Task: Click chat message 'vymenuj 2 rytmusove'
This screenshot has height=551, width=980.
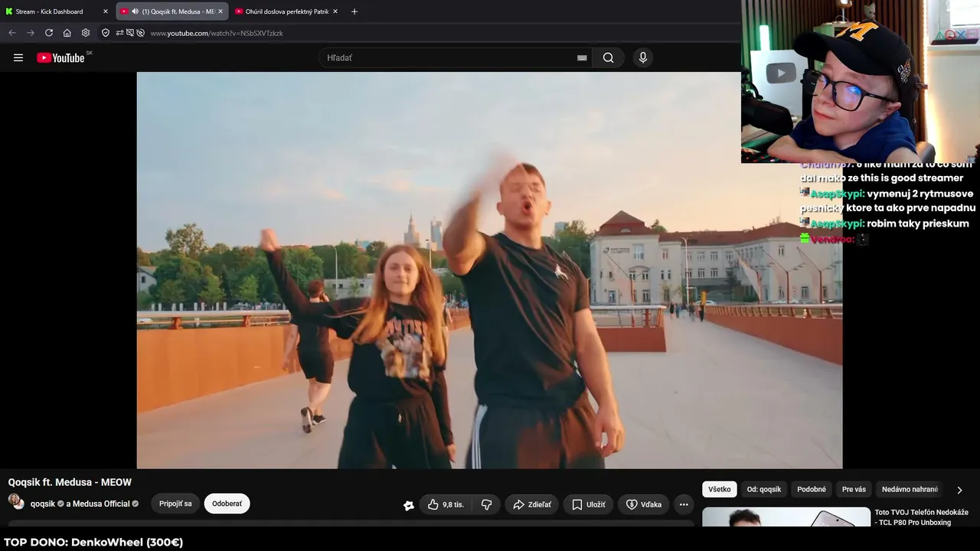Action: tap(920, 194)
